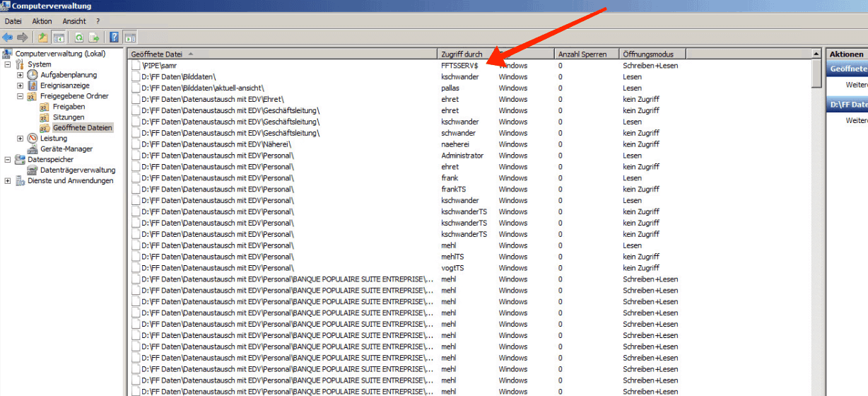This screenshot has height=396, width=868.
Task: Expand Dienste und Anwendungen
Action: [8, 181]
